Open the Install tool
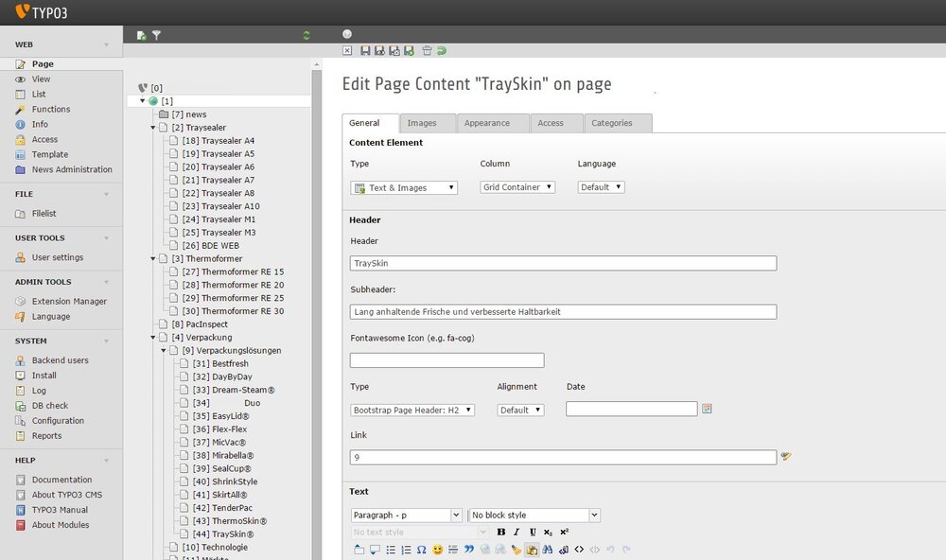 pos(44,376)
